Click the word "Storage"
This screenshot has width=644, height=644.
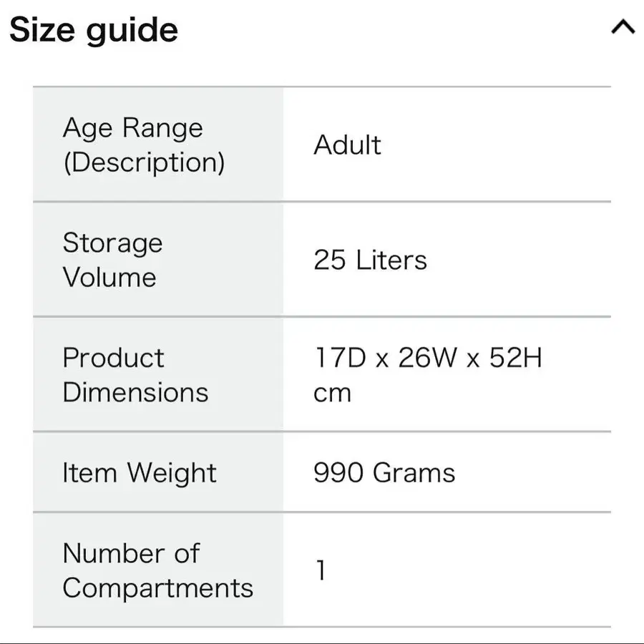coord(112,243)
